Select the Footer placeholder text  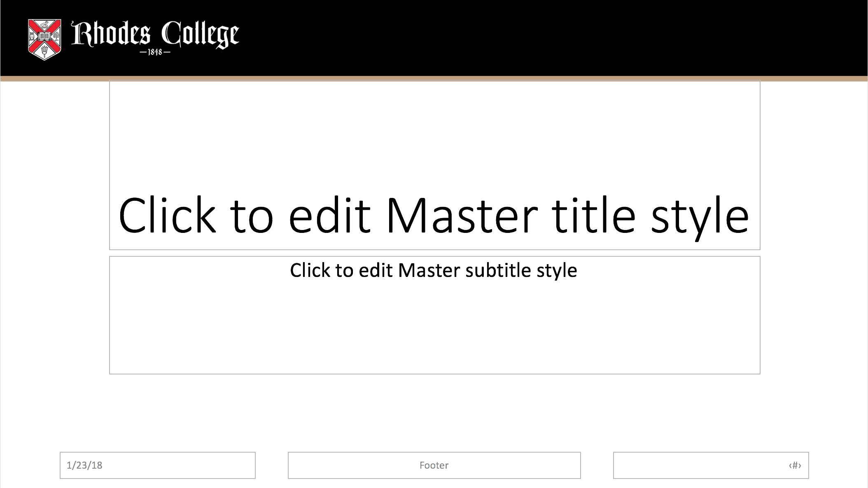(x=434, y=465)
